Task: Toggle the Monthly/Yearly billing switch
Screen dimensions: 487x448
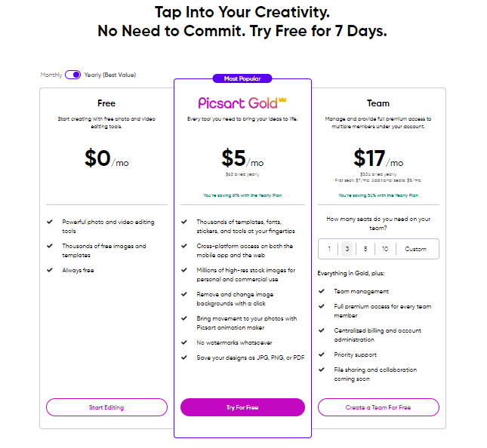Action: click(x=73, y=75)
